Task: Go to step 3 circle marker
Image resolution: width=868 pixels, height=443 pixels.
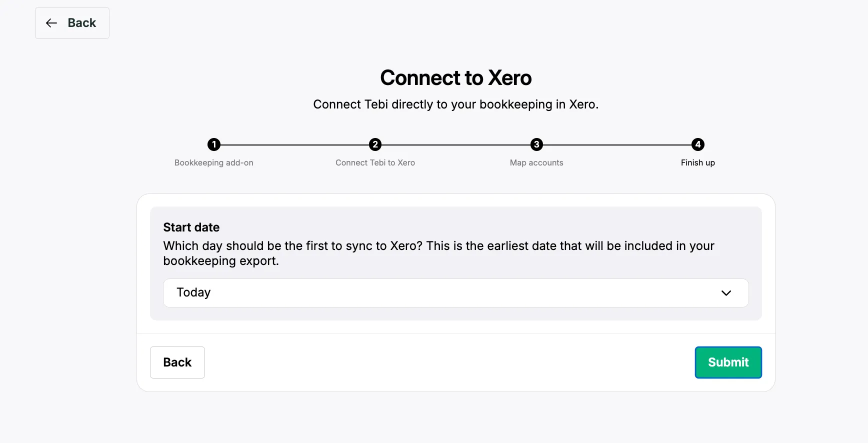Action: click(536, 144)
